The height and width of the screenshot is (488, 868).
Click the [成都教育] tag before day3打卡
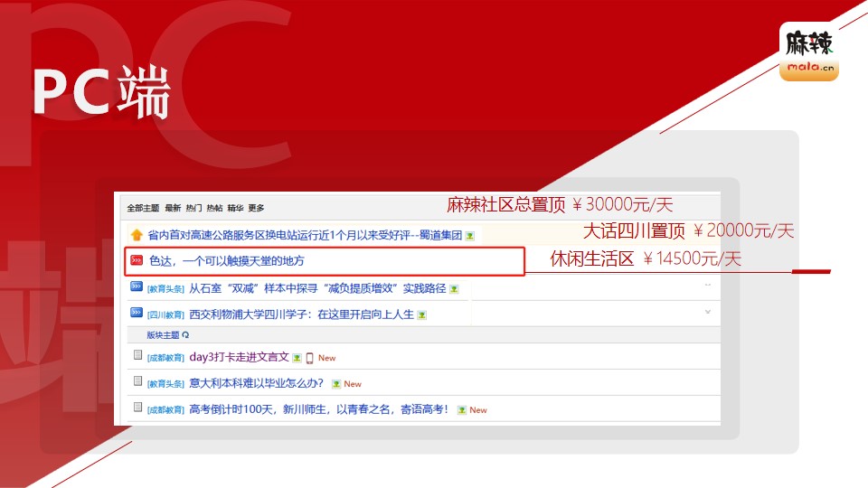point(165,358)
